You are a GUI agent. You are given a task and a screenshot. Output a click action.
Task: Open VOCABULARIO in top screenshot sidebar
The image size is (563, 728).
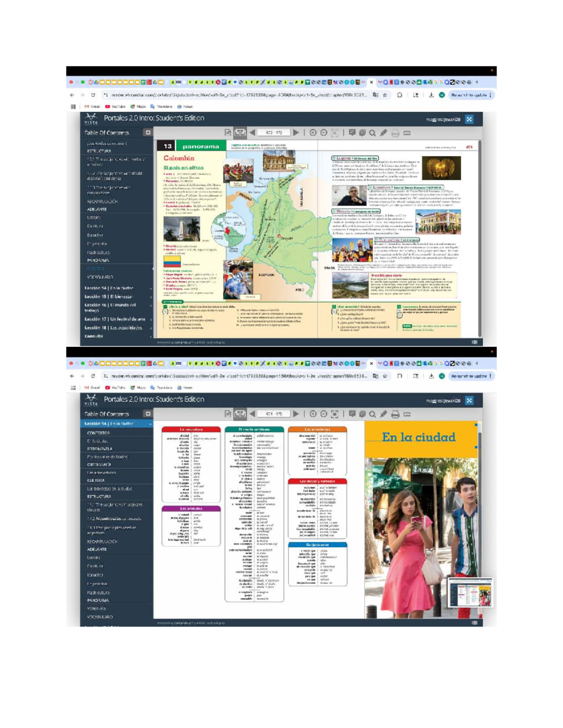100,277
